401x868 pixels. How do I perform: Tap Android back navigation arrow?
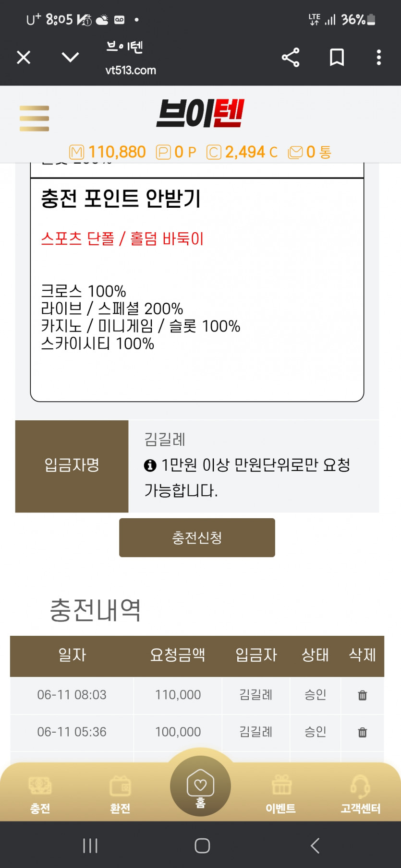point(315,845)
